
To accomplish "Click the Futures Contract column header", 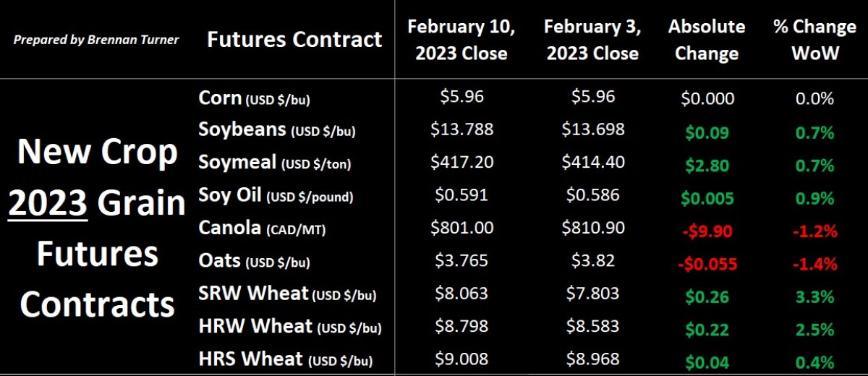I will (294, 39).
